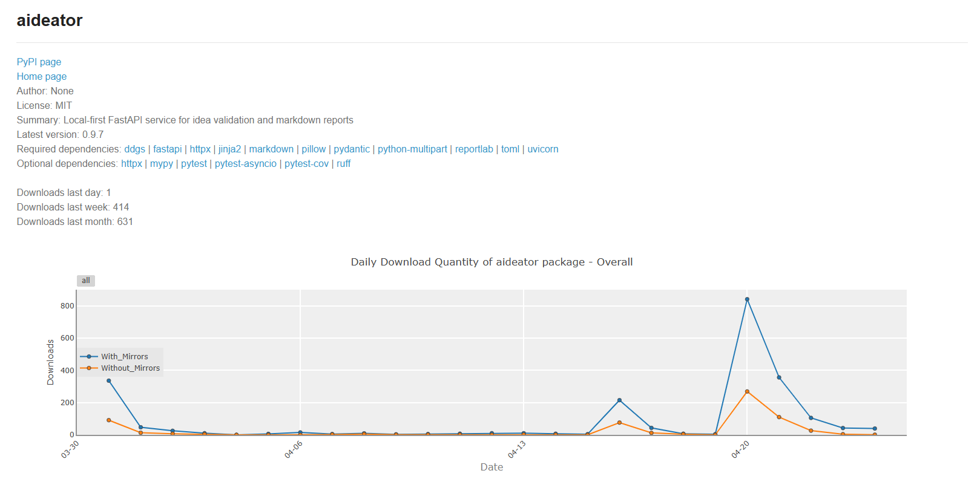Open the httpx link in Required dependencies
This screenshot has height=482, width=980.
tap(200, 149)
